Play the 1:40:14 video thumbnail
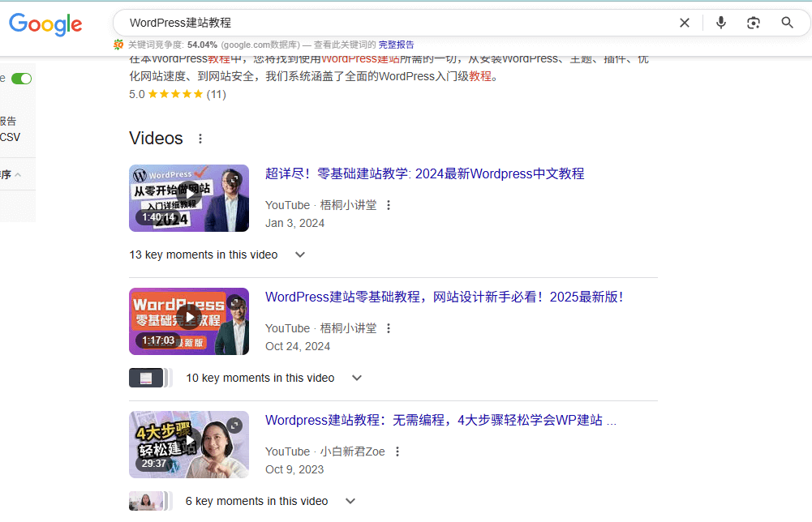 pyautogui.click(x=189, y=198)
